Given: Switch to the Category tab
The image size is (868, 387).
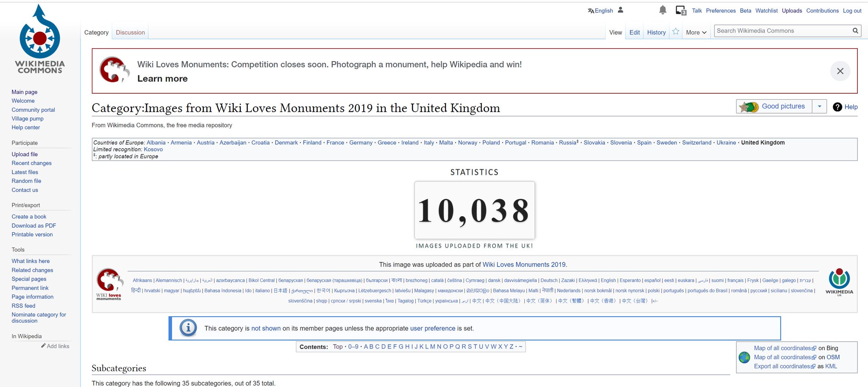Looking at the screenshot, I should [x=96, y=32].
